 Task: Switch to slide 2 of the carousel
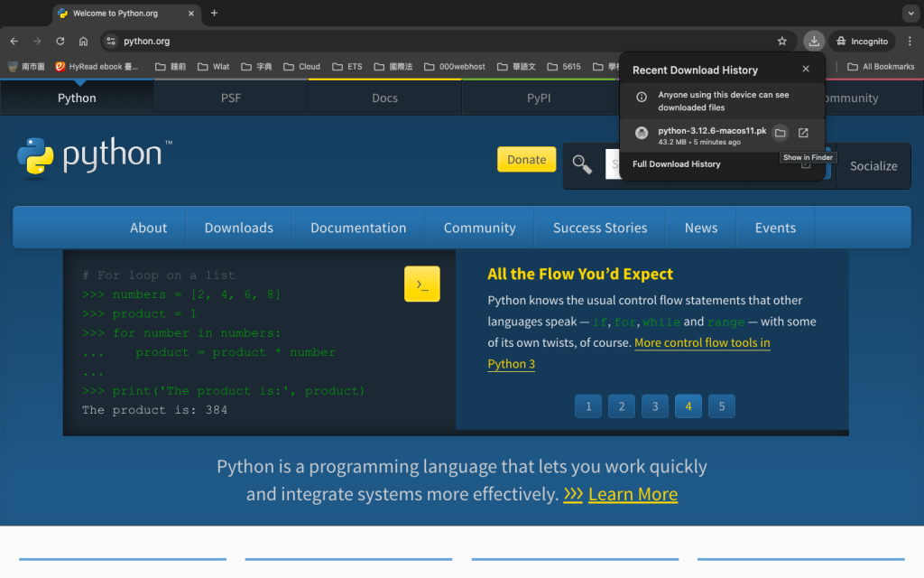click(x=622, y=406)
